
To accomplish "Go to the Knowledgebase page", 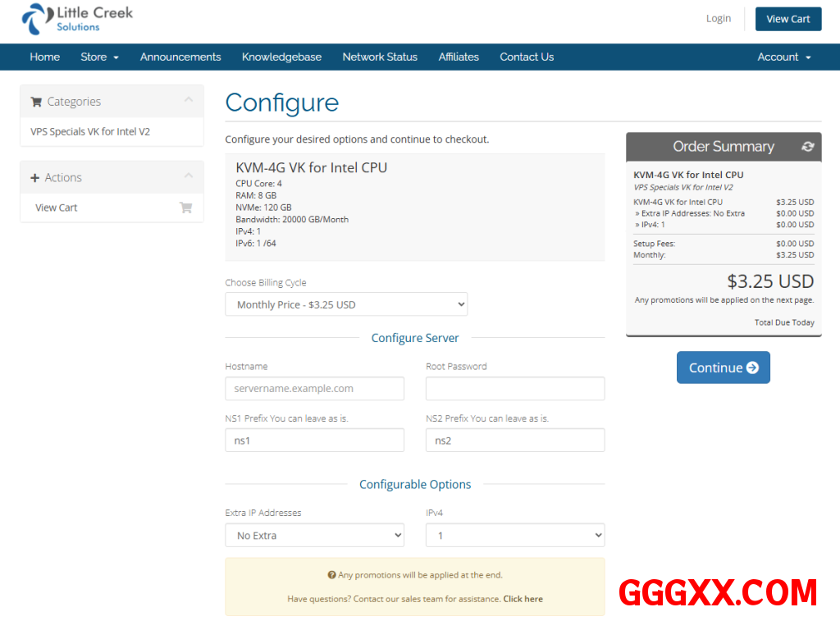I will pyautogui.click(x=281, y=57).
